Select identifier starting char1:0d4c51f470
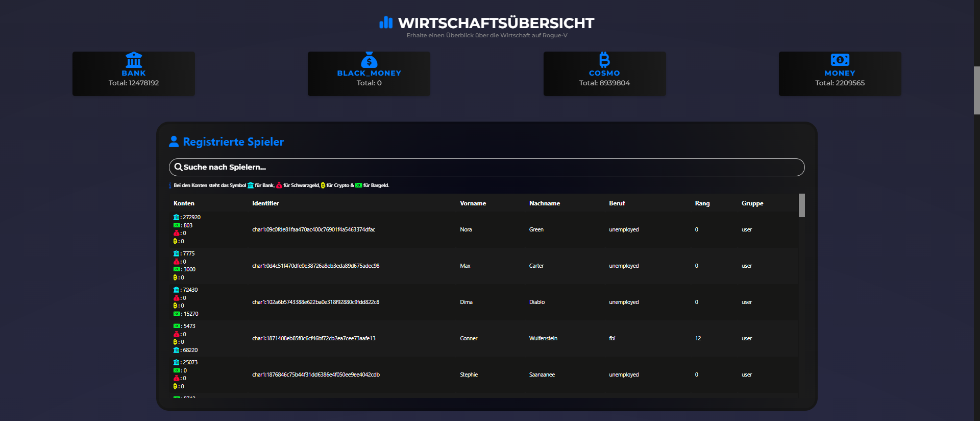Viewport: 980px width, 421px height. coord(315,266)
